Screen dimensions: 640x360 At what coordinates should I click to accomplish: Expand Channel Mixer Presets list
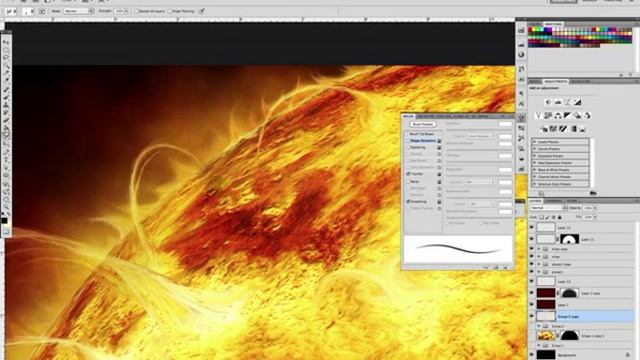coord(534,177)
